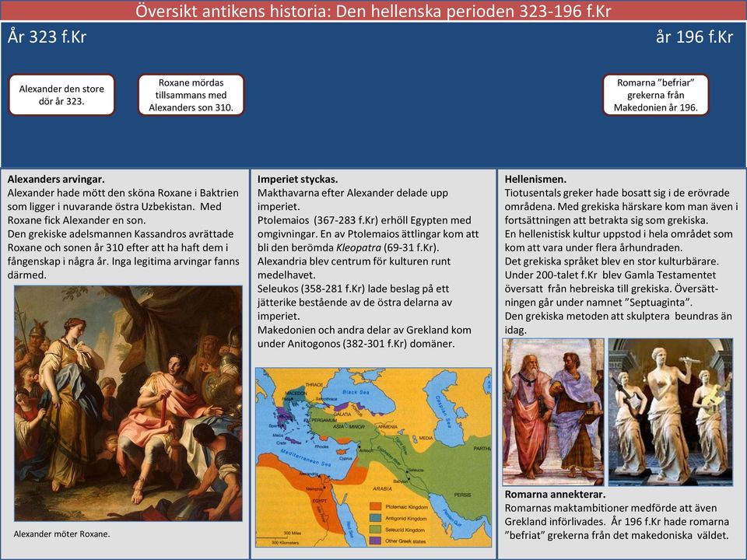Select the 'år 196 f.Kr' timeline end label
The image size is (747, 560).
(x=694, y=37)
